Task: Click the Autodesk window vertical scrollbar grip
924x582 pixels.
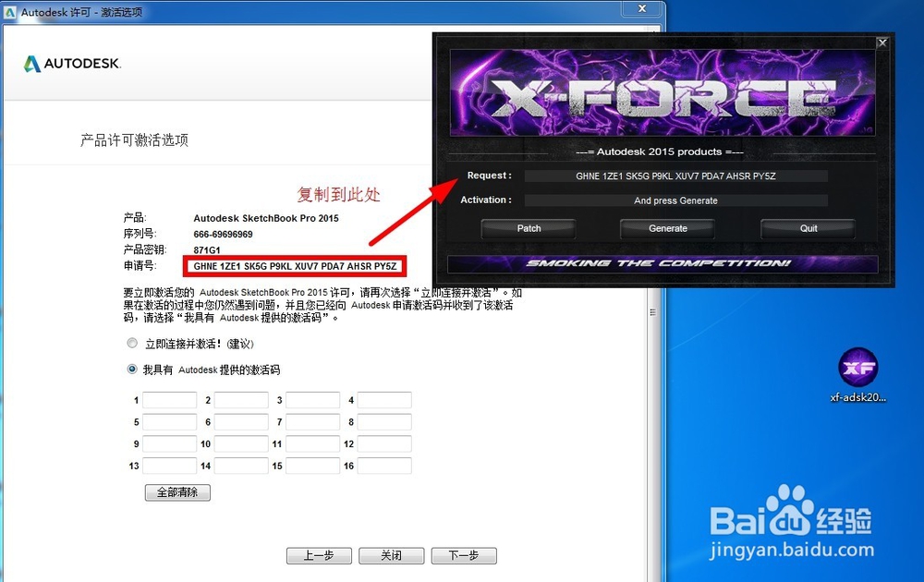Action: click(653, 312)
